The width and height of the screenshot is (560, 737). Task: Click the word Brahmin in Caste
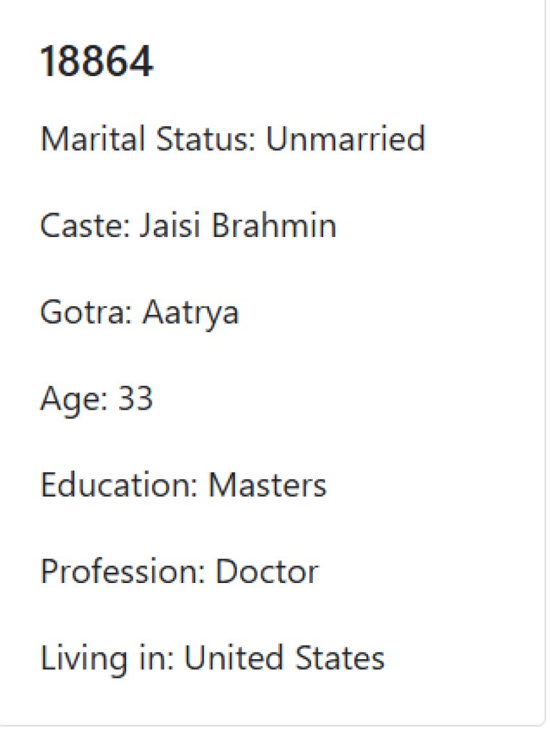tap(274, 225)
